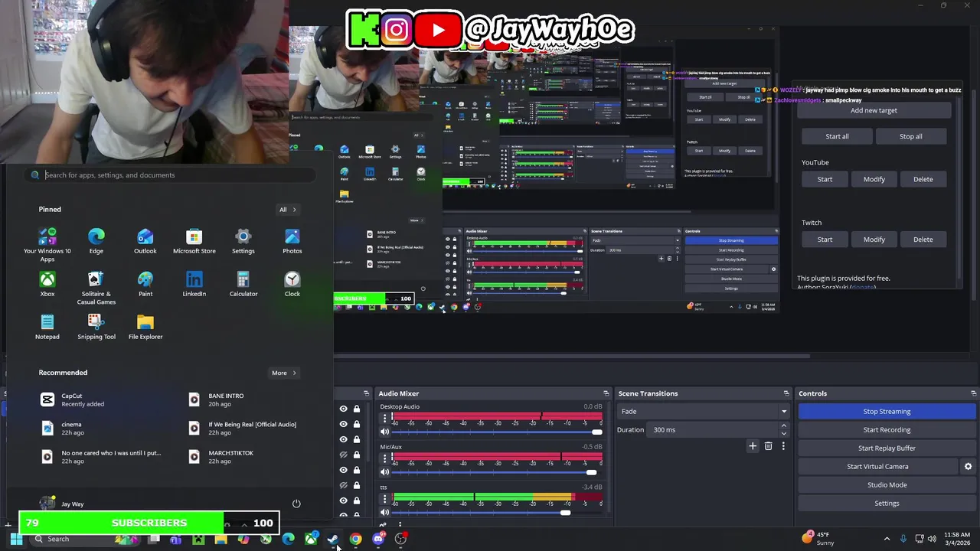Click Modify for the YouTube target
The width and height of the screenshot is (980, 551).
(x=874, y=179)
